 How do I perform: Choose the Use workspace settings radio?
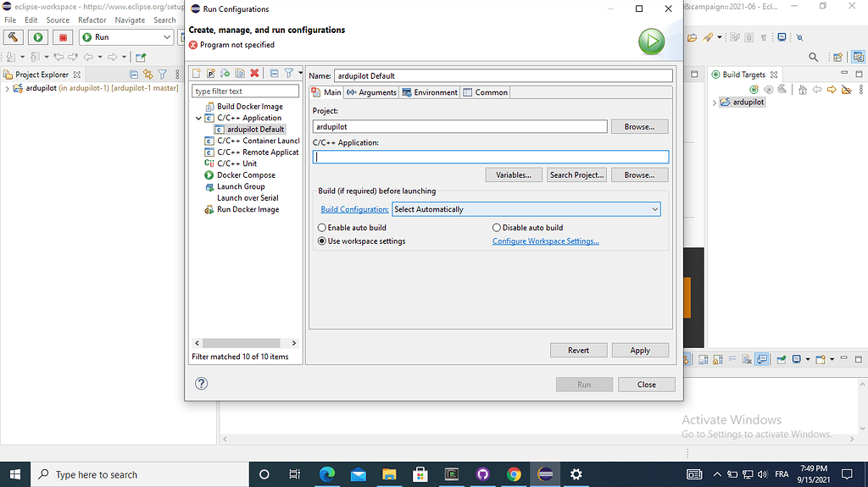click(322, 241)
